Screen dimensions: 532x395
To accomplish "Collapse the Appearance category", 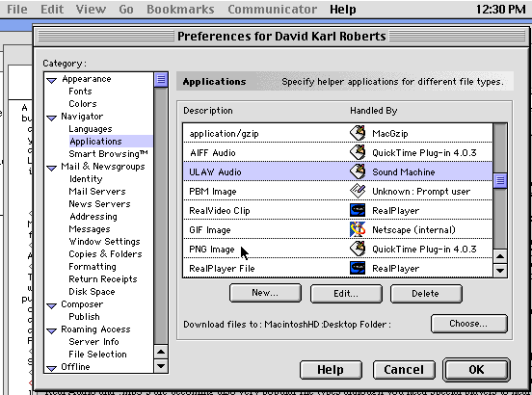I will (x=52, y=80).
